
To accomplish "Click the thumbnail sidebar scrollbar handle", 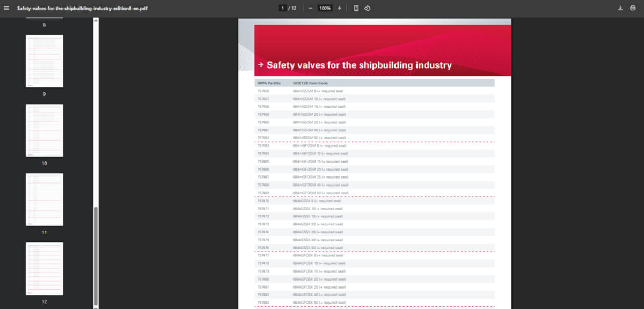I will click(96, 253).
